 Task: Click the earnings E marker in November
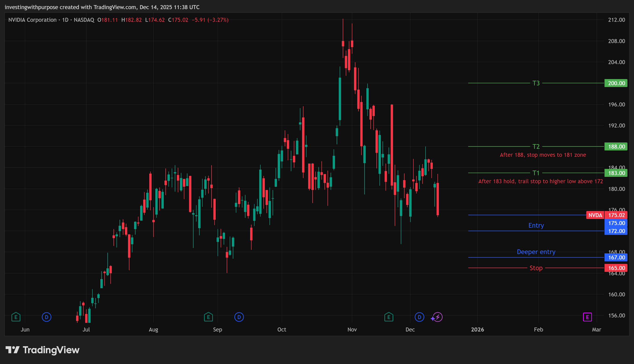(389, 317)
